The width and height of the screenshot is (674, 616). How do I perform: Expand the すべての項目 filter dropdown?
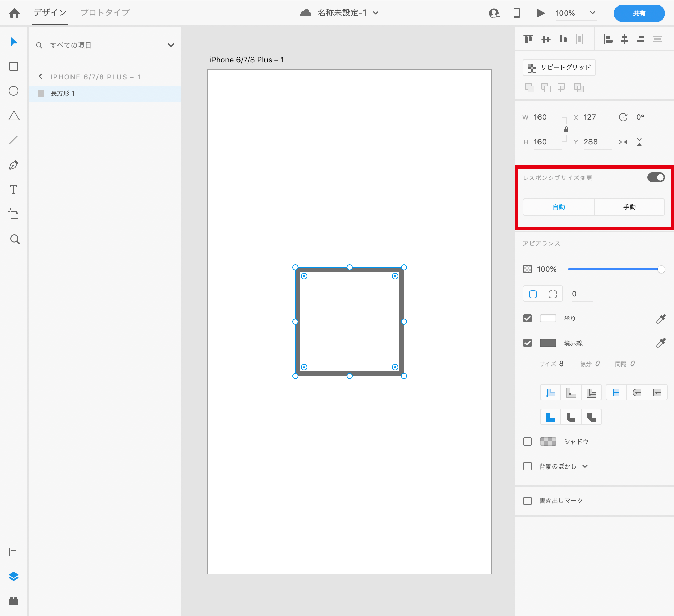pos(171,45)
